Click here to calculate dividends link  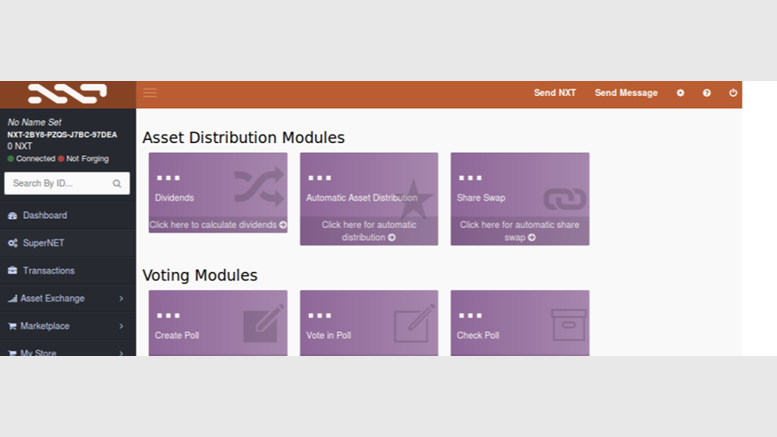218,225
